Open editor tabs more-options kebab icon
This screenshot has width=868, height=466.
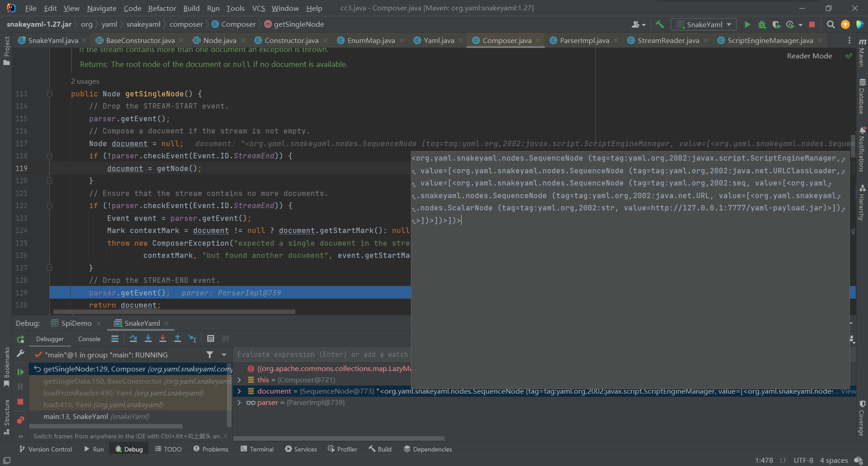coord(849,40)
